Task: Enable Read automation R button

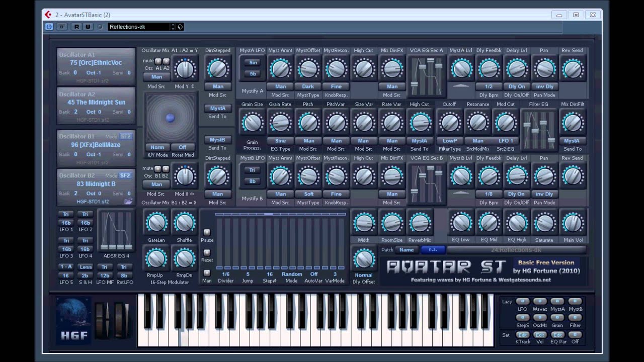Action: 77,27
